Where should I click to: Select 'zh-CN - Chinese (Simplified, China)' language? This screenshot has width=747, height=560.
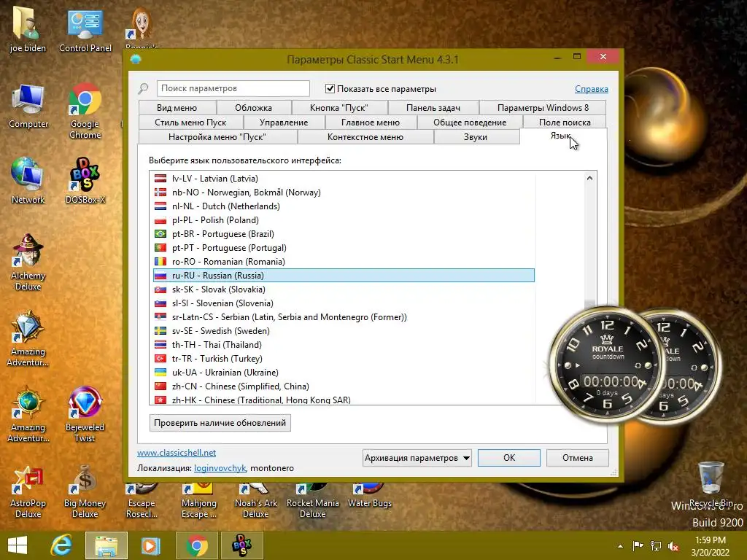(x=344, y=386)
